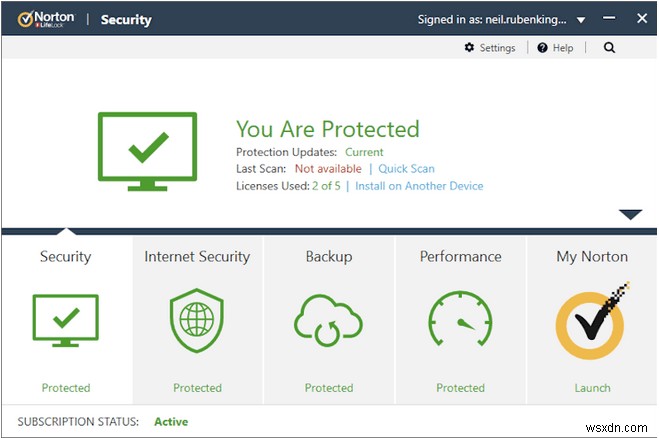Select the Security tab label
Screen dimensions: 659x438
click(x=66, y=257)
